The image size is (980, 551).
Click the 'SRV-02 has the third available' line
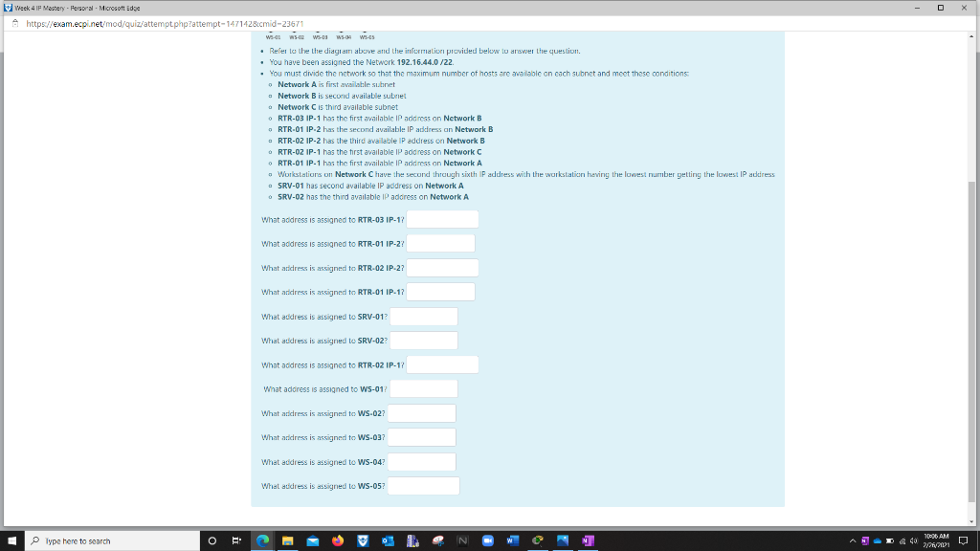click(373, 197)
